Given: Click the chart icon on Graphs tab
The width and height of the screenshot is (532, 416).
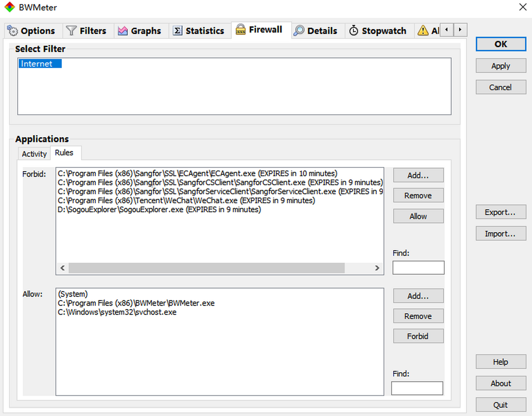Looking at the screenshot, I should [x=123, y=31].
